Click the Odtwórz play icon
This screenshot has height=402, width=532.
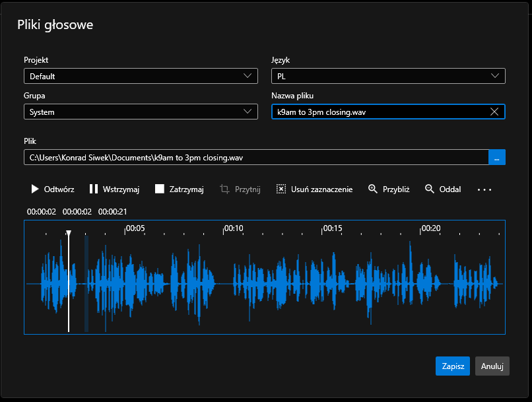point(35,189)
